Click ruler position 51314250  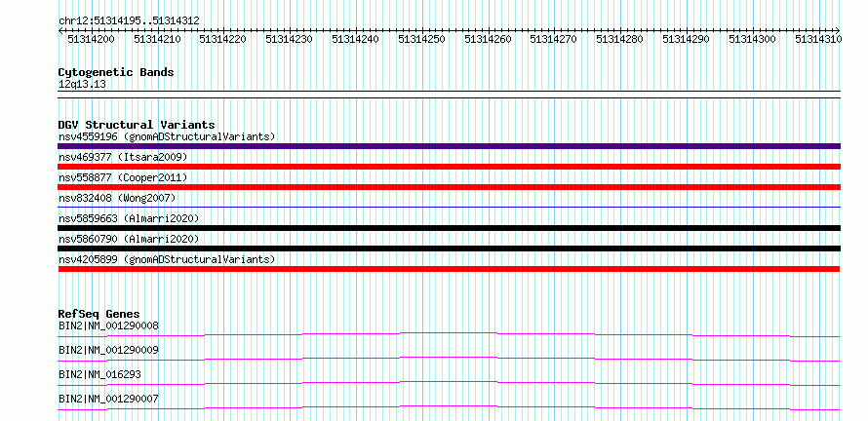[x=422, y=39]
